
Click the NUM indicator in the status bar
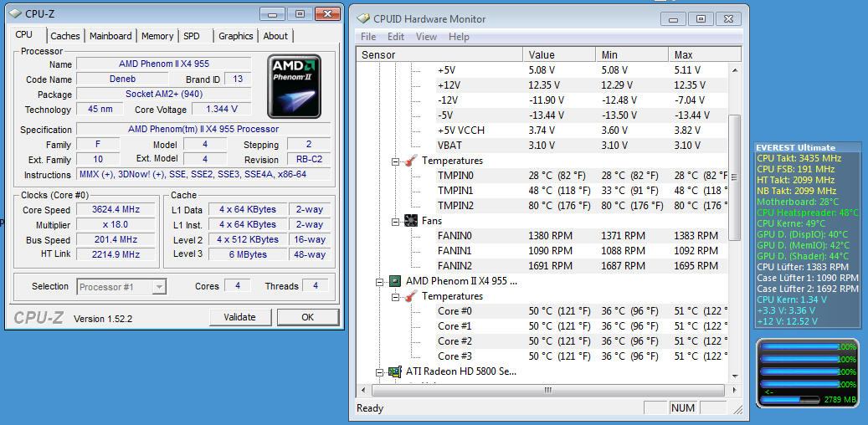point(682,407)
